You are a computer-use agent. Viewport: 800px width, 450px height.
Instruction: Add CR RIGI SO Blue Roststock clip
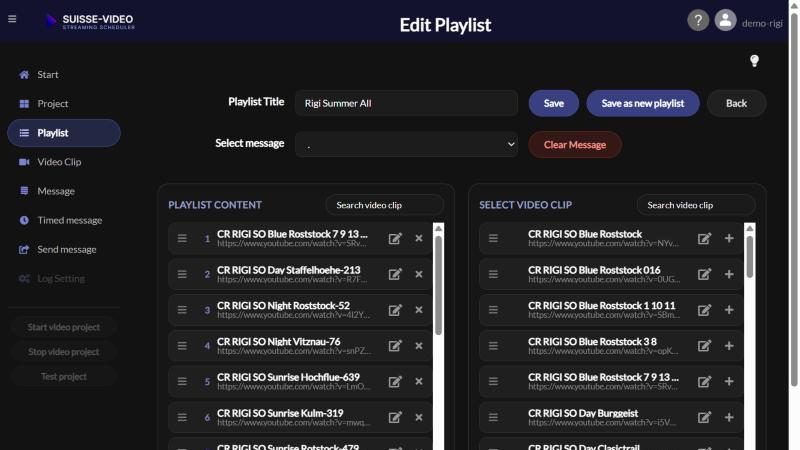click(x=729, y=238)
